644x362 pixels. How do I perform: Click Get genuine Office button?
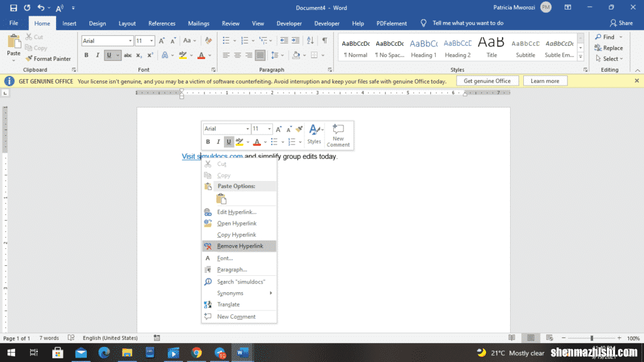point(487,81)
